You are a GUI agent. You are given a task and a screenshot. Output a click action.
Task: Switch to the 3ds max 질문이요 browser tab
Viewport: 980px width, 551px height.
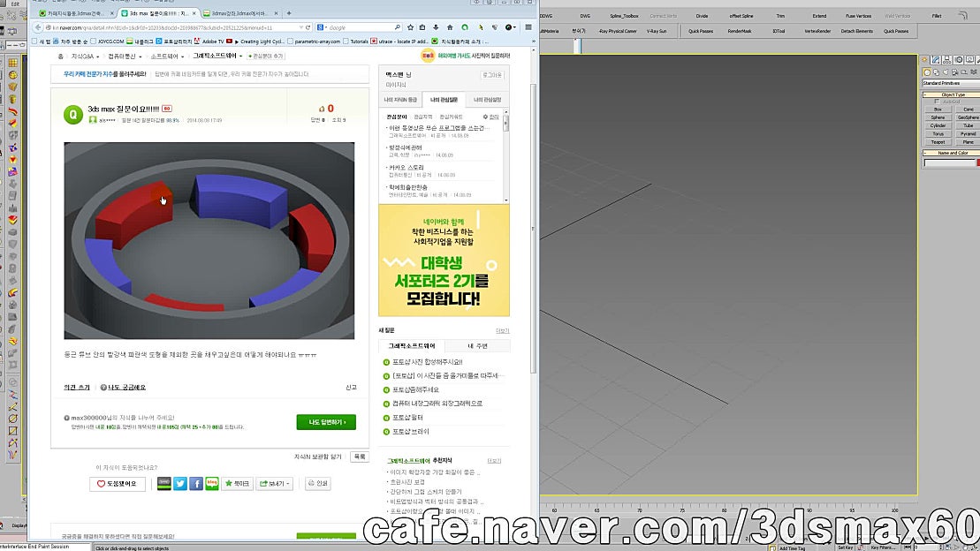click(159, 14)
